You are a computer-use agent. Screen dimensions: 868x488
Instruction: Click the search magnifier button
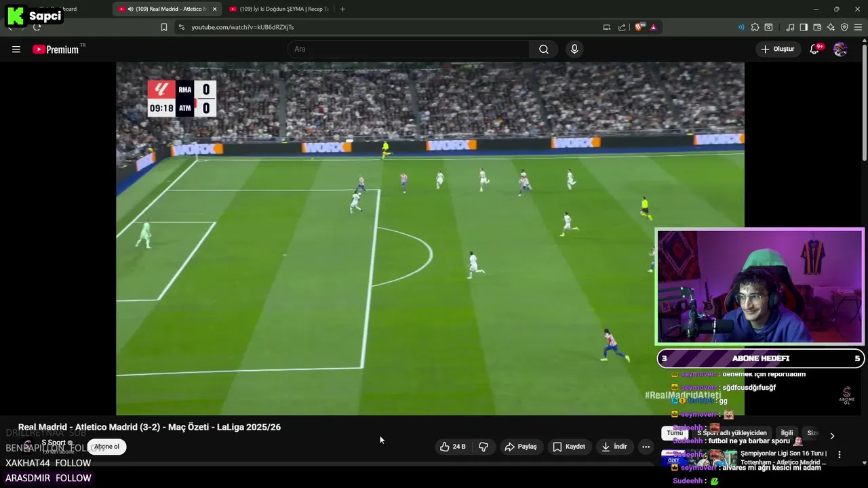point(544,49)
